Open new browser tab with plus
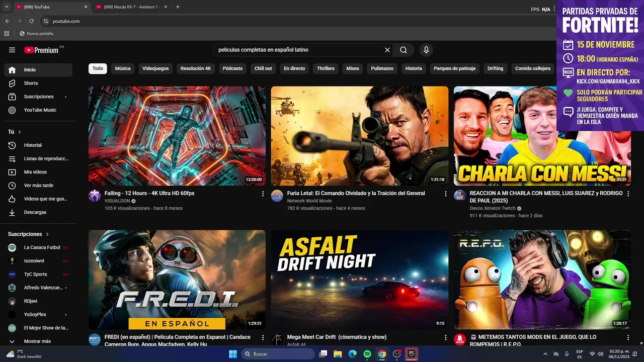Screen dimensions: 644x362 (178, 7)
